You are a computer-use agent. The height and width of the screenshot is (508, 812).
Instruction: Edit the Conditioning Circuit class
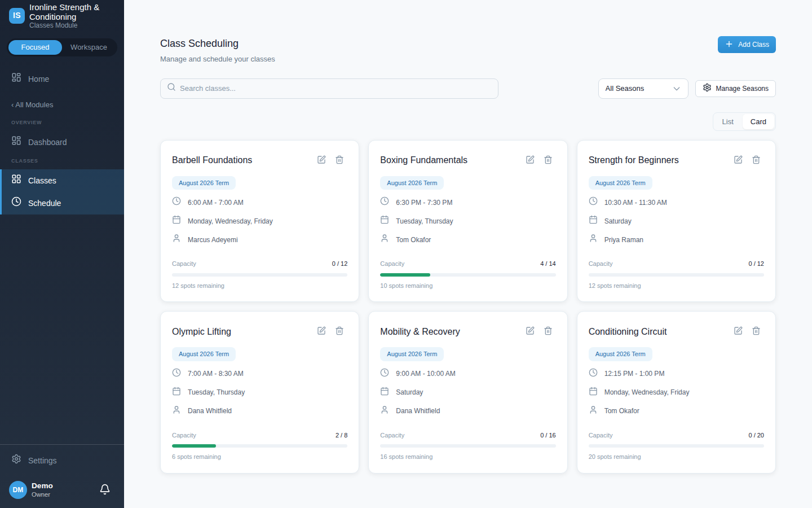coord(738,331)
